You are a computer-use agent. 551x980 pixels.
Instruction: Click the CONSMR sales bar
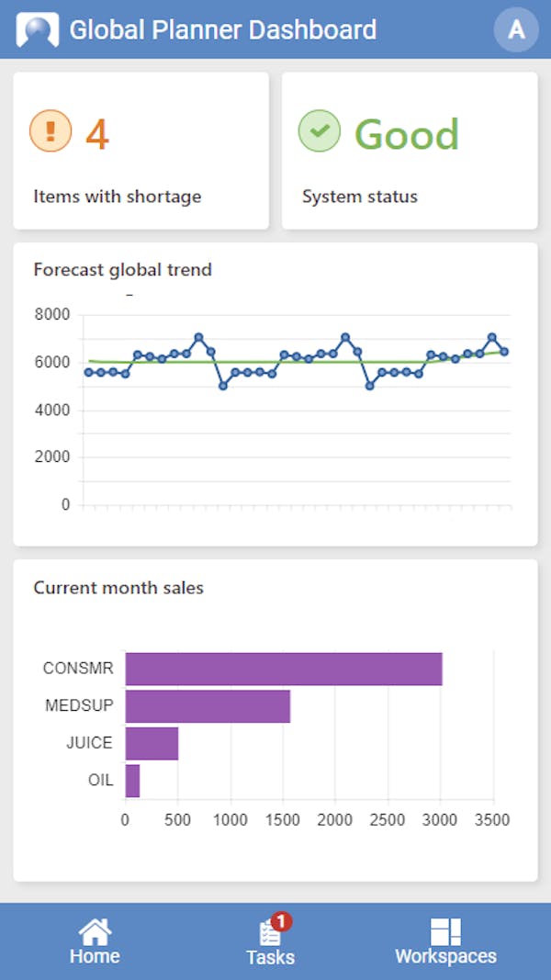tap(284, 669)
